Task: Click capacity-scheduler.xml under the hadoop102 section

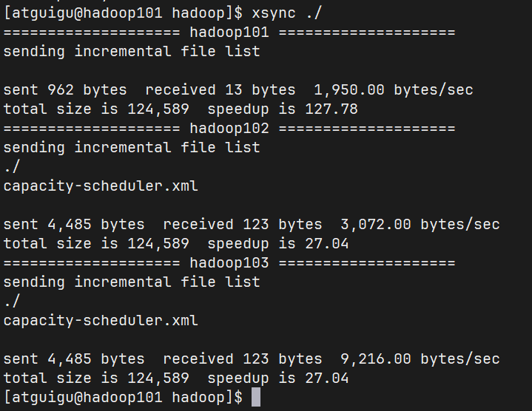Action: (101, 186)
